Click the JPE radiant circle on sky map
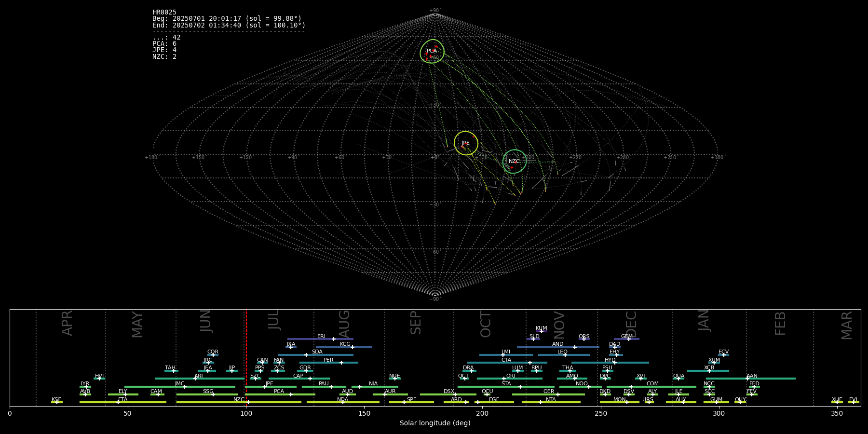This screenshot has height=434, width=868. (466, 143)
